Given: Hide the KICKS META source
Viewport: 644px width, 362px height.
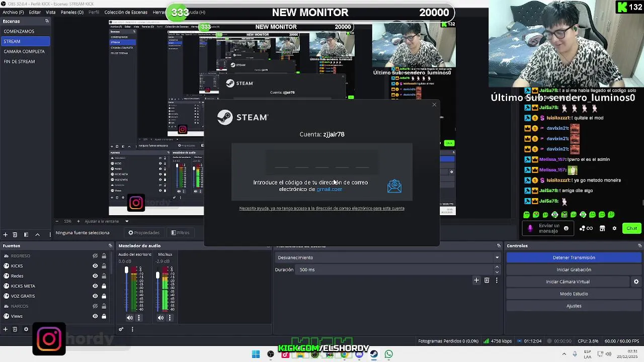Looking at the screenshot, I should [95, 286].
